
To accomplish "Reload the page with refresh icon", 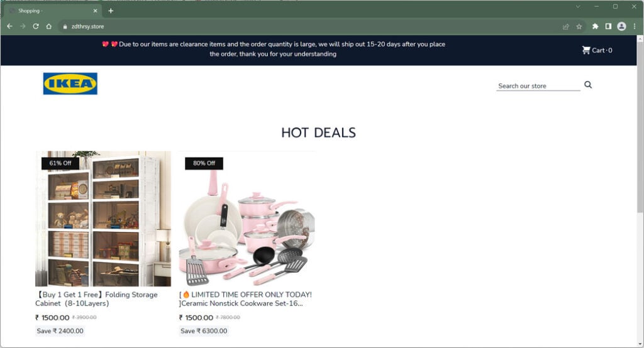I will [36, 26].
